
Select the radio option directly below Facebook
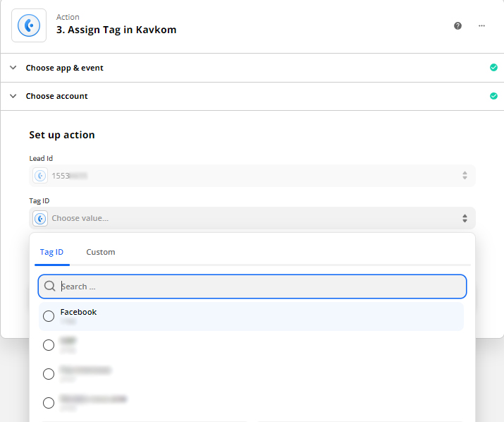pyautogui.click(x=49, y=345)
